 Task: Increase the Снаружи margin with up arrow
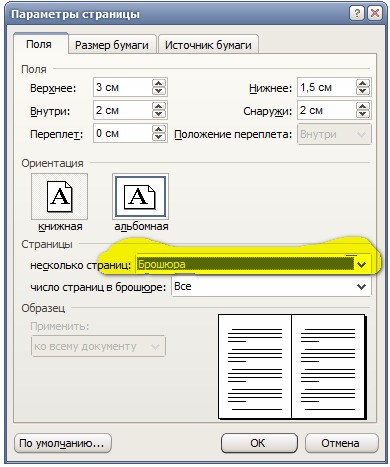pyautogui.click(x=363, y=107)
